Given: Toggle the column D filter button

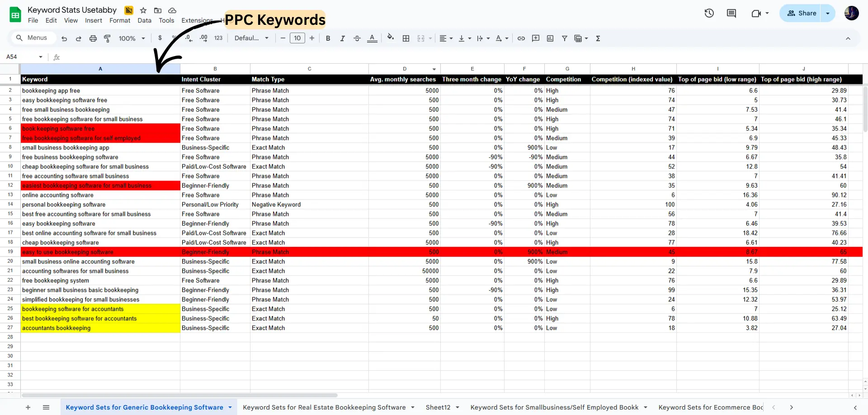Looking at the screenshot, I should point(434,69).
